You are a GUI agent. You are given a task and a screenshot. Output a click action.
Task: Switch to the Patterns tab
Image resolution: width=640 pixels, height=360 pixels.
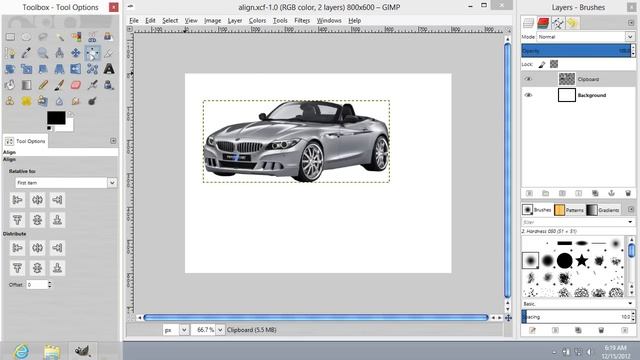tap(569, 210)
